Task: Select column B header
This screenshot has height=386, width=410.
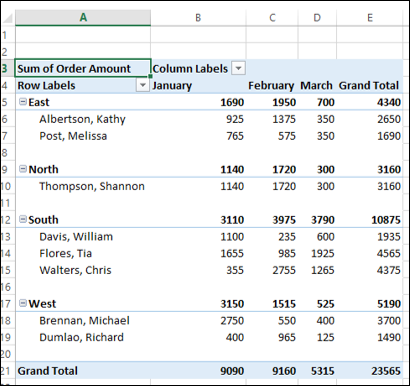Action: tap(198, 17)
